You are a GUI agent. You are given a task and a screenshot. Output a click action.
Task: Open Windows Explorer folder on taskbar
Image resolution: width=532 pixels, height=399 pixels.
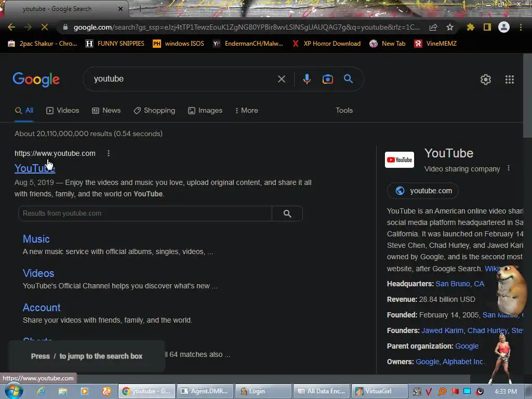(63, 391)
